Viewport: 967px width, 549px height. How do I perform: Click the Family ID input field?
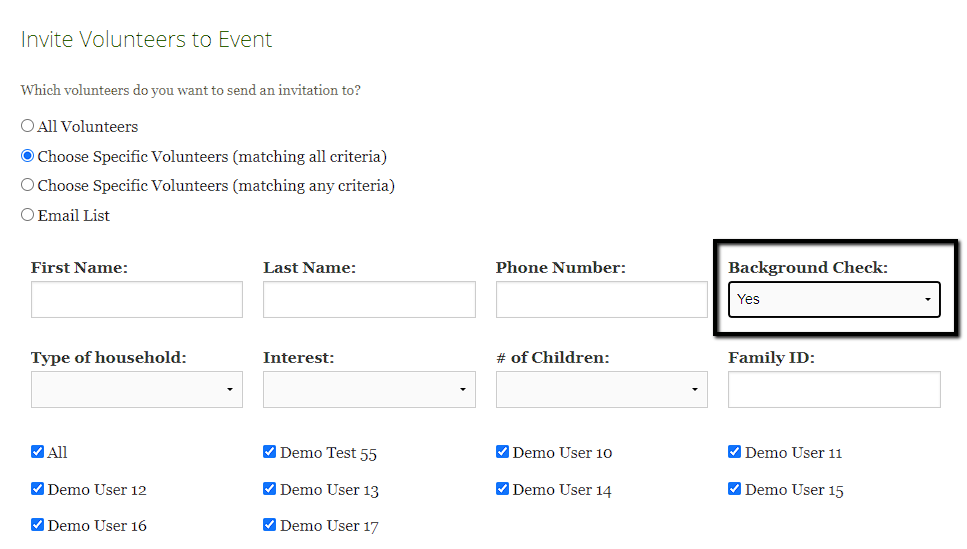coord(834,390)
